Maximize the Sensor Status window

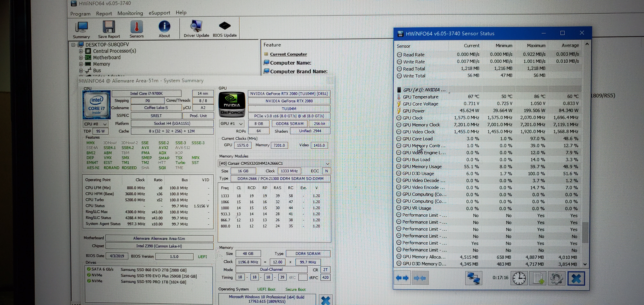pyautogui.click(x=563, y=33)
